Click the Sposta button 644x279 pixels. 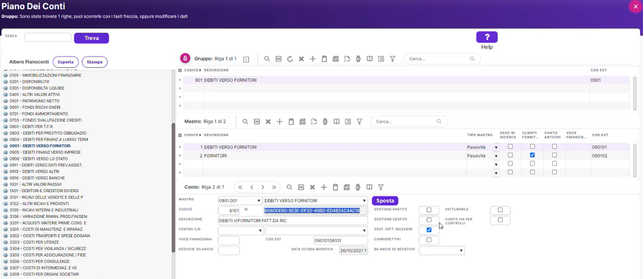385,201
